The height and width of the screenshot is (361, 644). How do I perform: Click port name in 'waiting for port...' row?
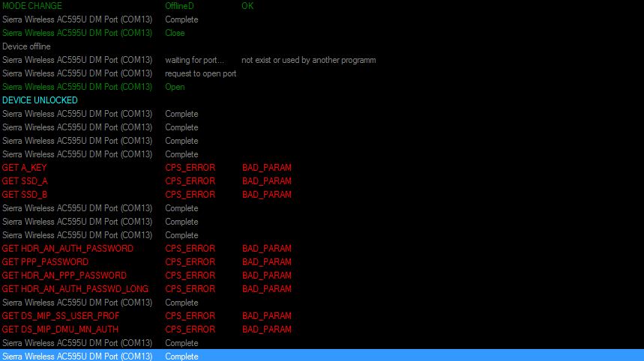tap(77, 60)
